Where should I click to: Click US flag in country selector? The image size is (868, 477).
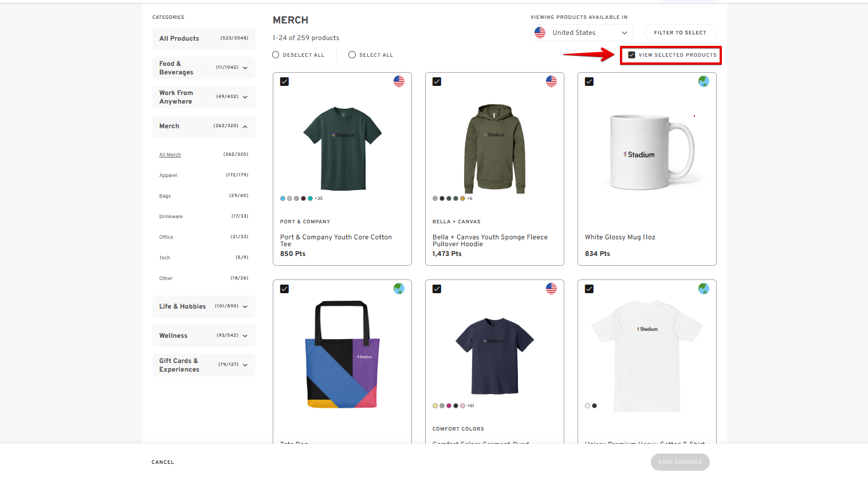pyautogui.click(x=540, y=33)
